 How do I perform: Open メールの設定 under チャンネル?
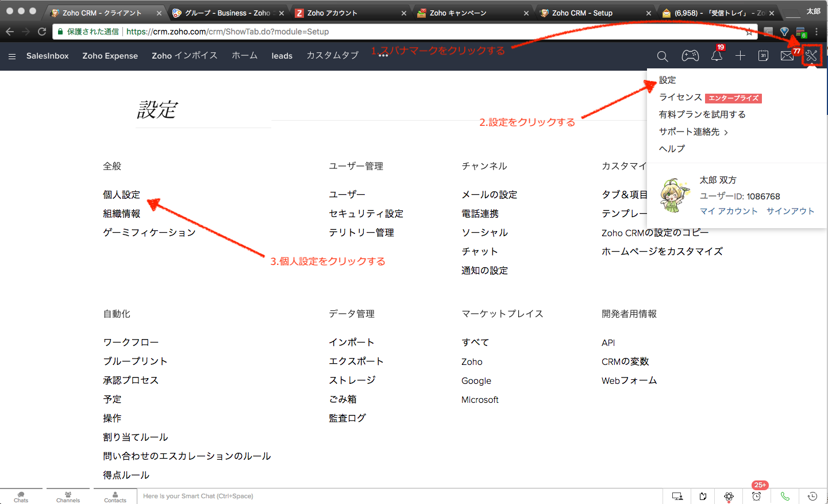click(490, 195)
